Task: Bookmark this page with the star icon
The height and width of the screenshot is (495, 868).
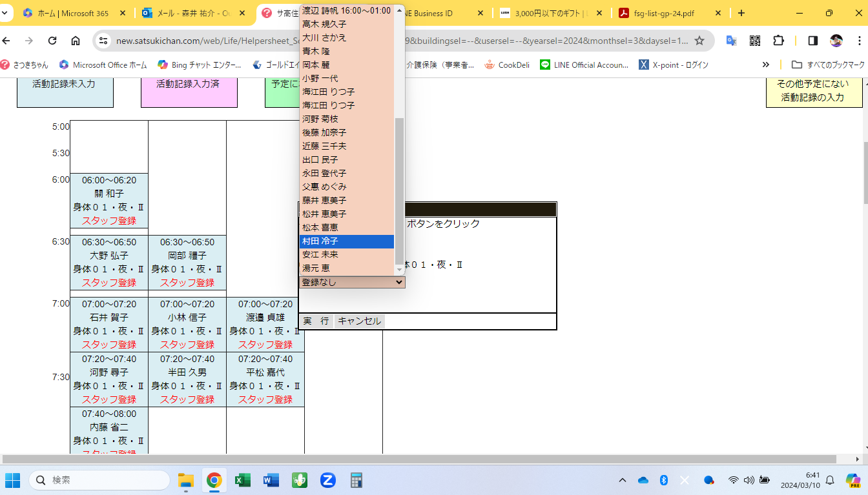Action: tap(699, 41)
